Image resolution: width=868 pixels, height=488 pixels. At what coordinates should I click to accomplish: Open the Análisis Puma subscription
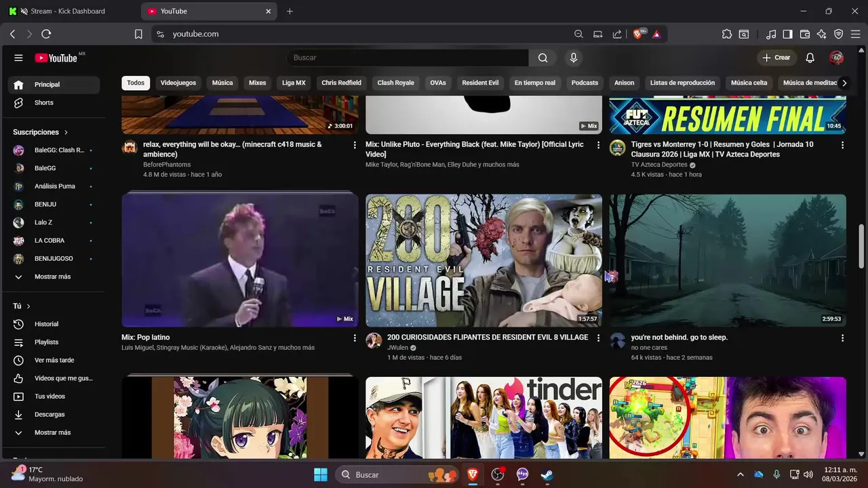pos(54,186)
